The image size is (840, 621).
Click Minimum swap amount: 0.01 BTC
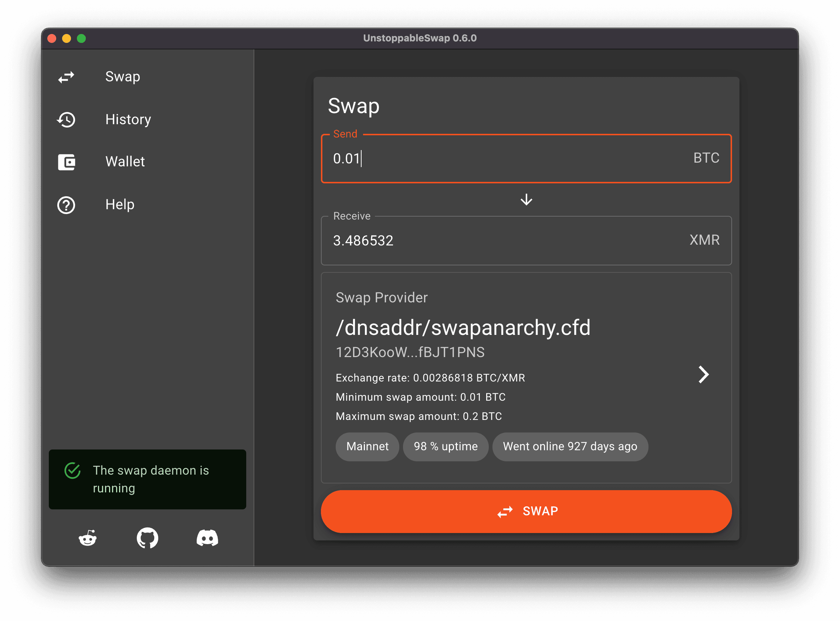[420, 397]
